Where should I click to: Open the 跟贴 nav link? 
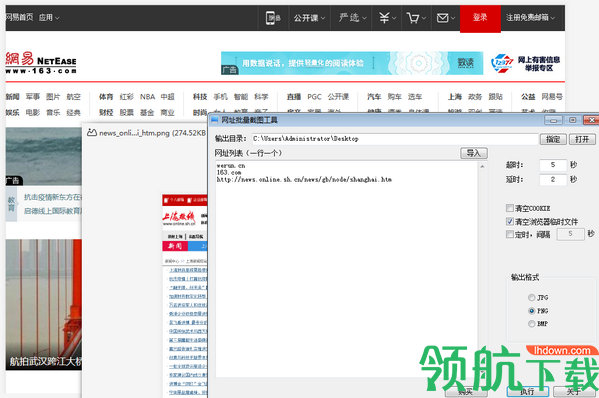tap(495, 97)
